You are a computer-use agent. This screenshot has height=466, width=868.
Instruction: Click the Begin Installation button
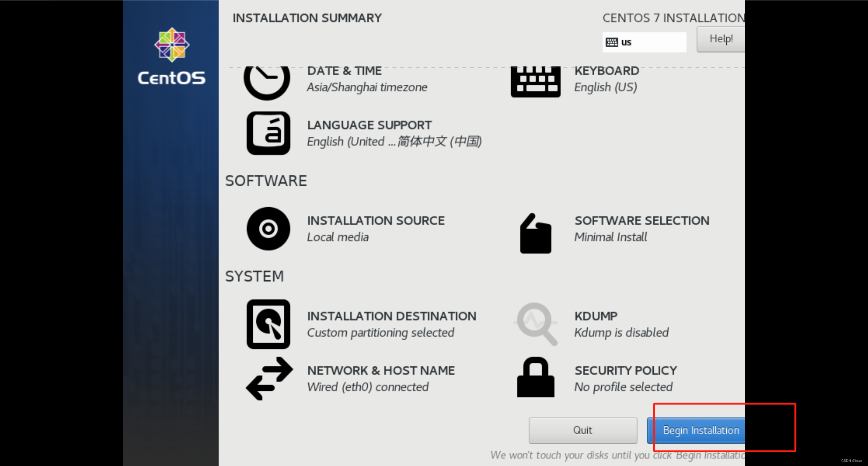[x=696, y=430]
